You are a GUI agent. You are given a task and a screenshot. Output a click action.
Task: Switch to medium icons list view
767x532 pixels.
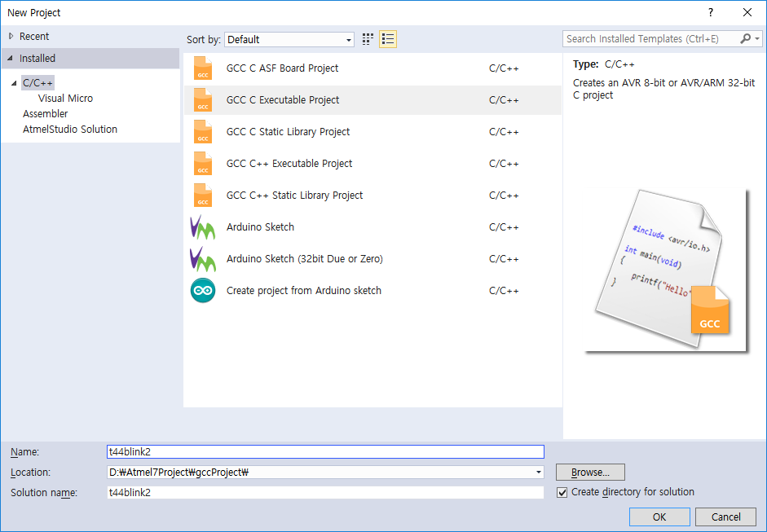[x=388, y=39]
